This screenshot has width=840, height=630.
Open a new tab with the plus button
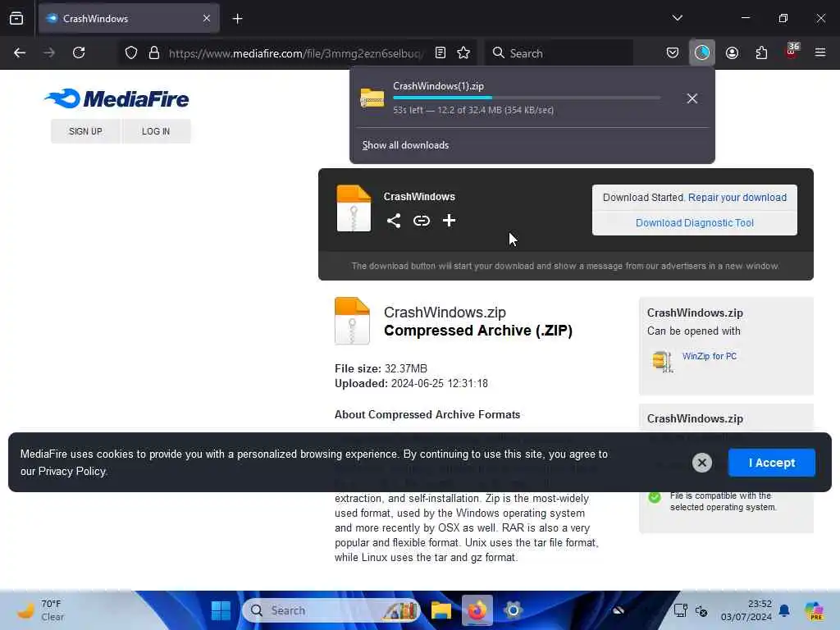(x=237, y=19)
